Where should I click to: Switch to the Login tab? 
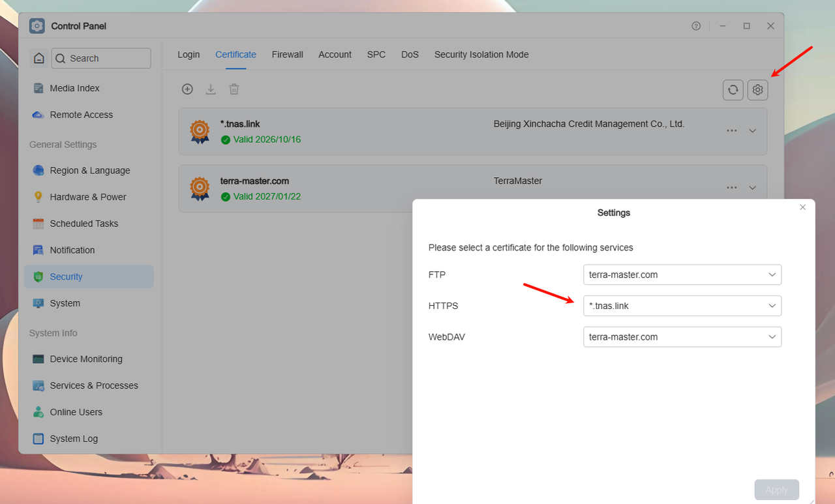[x=189, y=55]
